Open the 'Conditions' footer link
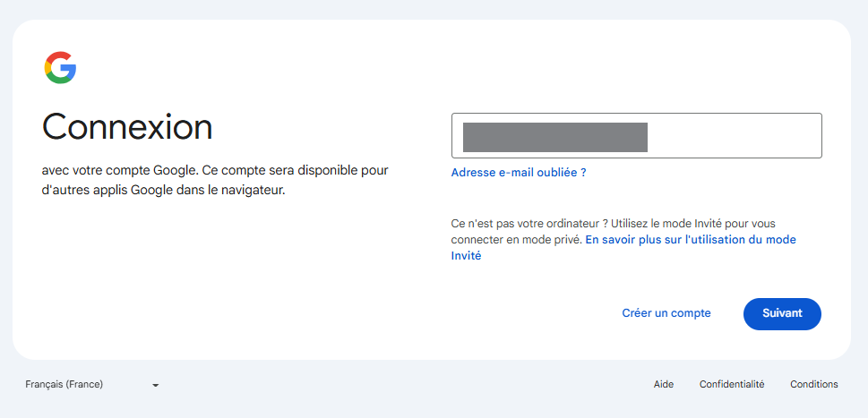This screenshot has width=868, height=418. (x=813, y=384)
